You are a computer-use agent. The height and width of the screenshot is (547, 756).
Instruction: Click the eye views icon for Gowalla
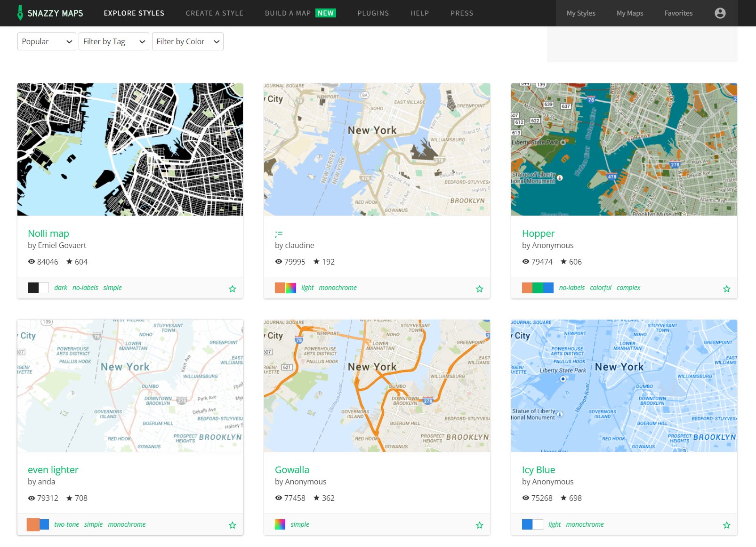279,498
